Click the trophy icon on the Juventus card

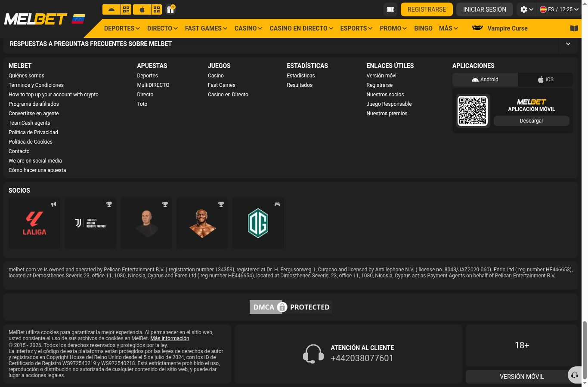[109, 204]
